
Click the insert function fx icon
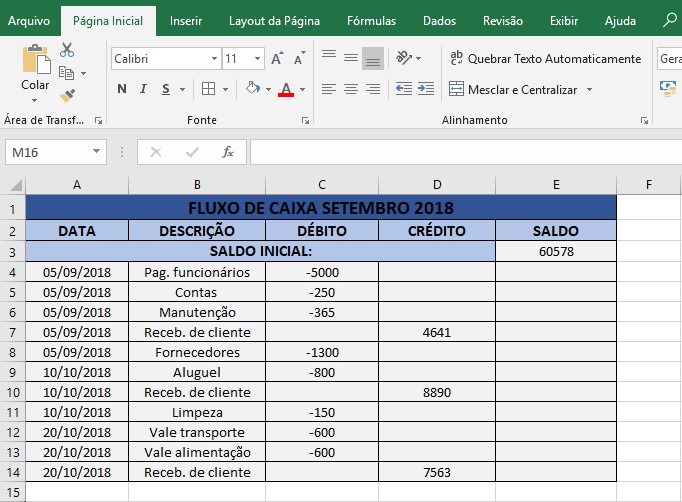pyautogui.click(x=227, y=152)
